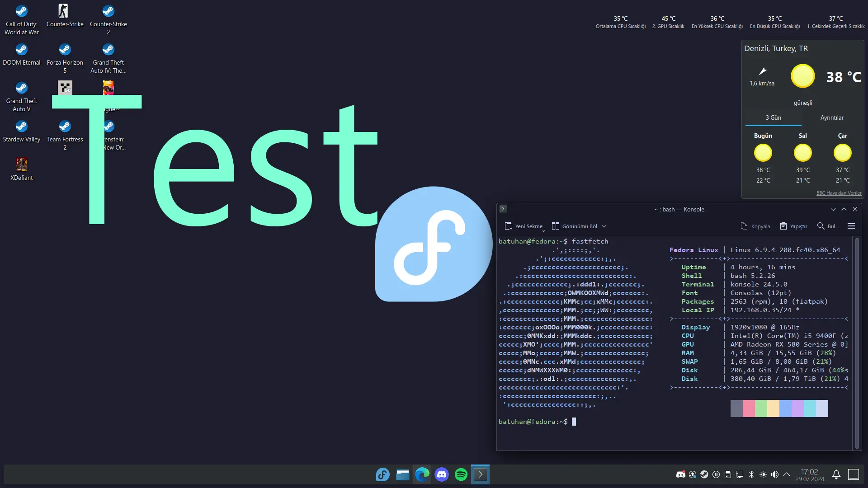
Task: Open the Steam tray icon
Action: pos(704,474)
